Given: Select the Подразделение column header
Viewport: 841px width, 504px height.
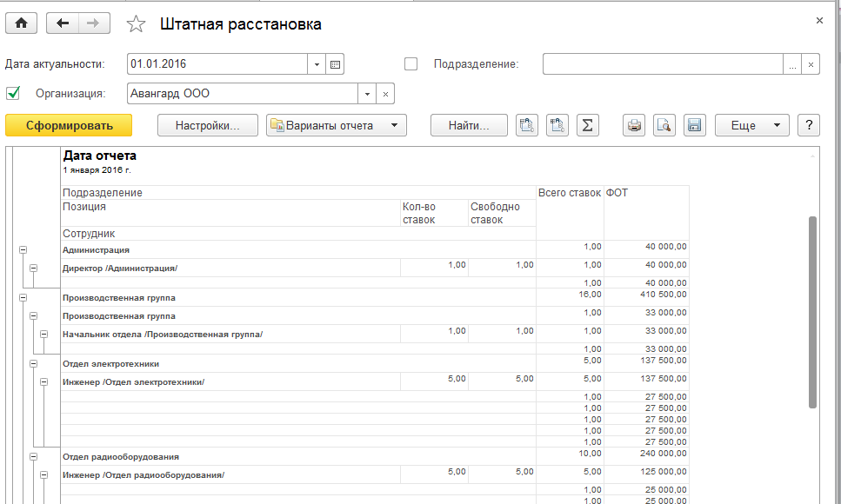Looking at the screenshot, I should pos(103,193).
